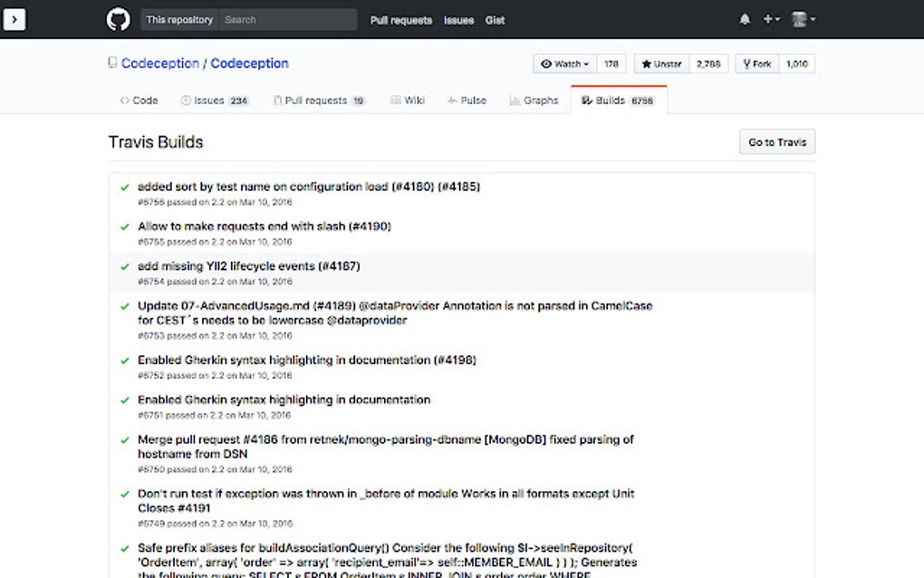The image size is (924, 578).
Task: Click the Wiki book icon in the repo navigation
Action: (x=394, y=100)
